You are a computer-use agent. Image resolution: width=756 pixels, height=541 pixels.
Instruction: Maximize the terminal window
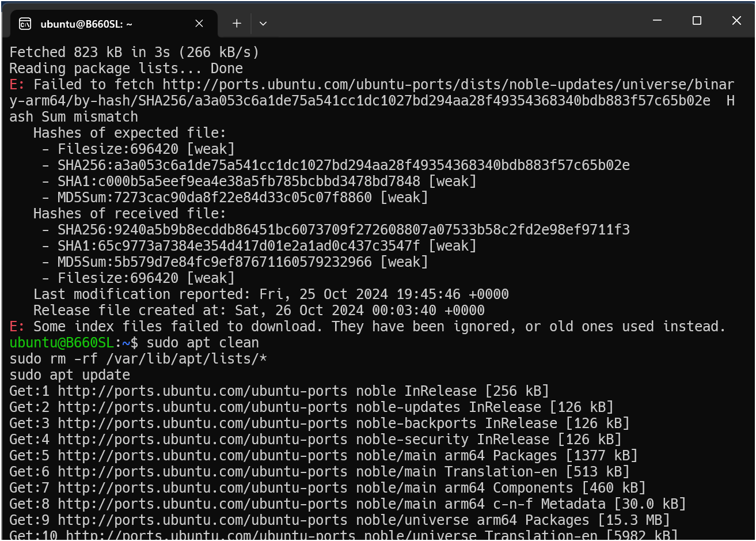[x=697, y=21]
